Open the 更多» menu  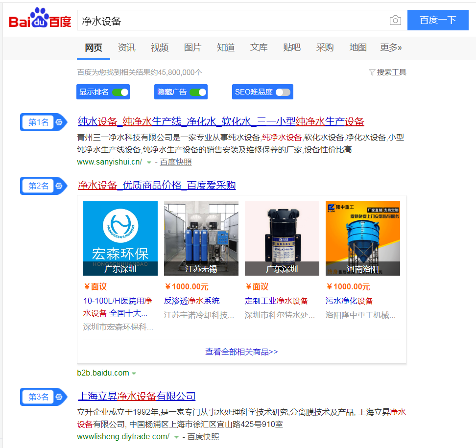[x=391, y=47]
